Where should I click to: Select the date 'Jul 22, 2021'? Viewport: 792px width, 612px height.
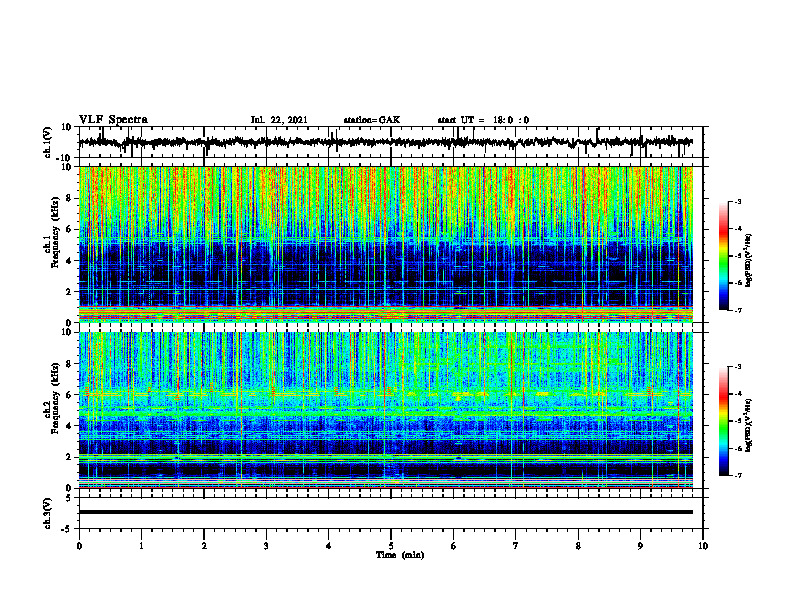pos(279,120)
